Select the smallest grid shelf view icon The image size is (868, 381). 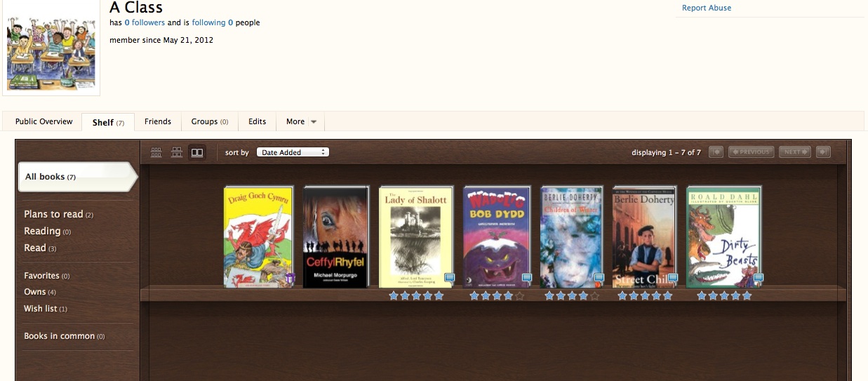156,152
